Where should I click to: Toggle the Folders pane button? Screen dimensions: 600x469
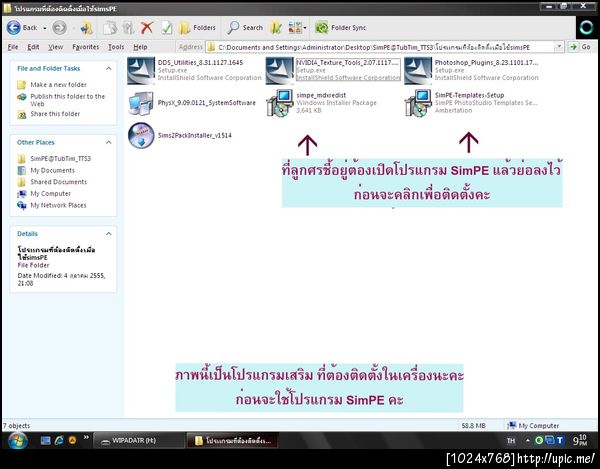pos(197,28)
